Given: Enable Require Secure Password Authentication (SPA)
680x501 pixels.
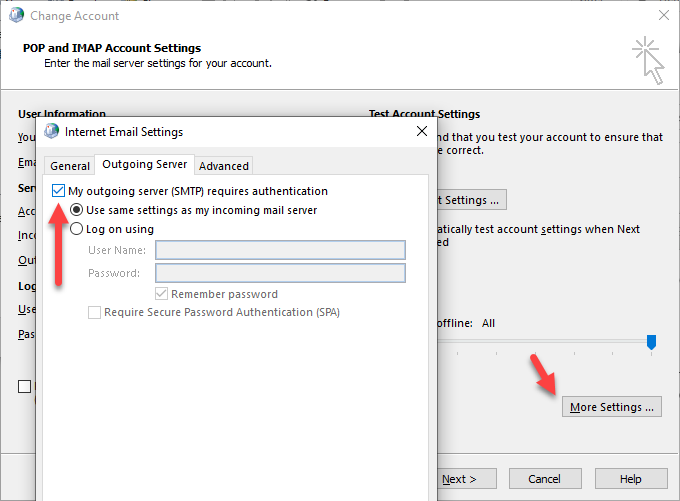Looking at the screenshot, I should [x=95, y=312].
